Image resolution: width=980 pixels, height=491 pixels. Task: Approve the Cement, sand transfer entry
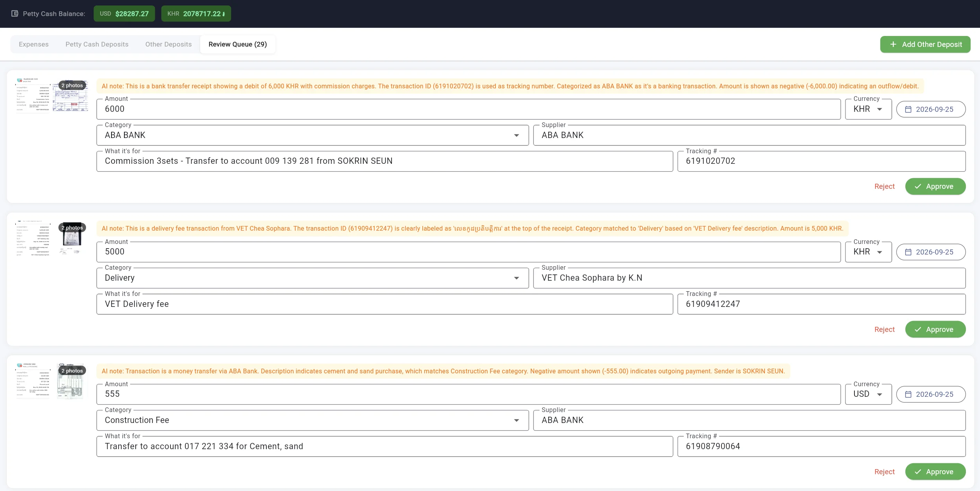pyautogui.click(x=935, y=472)
